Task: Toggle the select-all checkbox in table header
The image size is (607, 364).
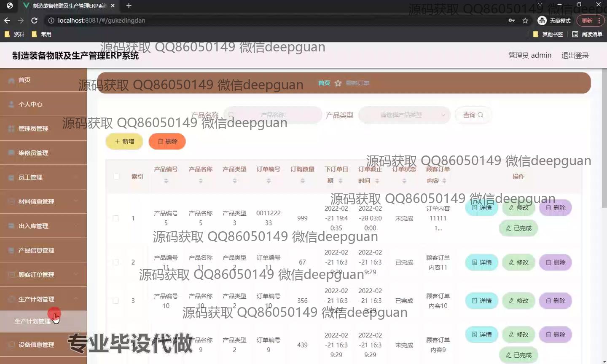Action: [x=116, y=177]
